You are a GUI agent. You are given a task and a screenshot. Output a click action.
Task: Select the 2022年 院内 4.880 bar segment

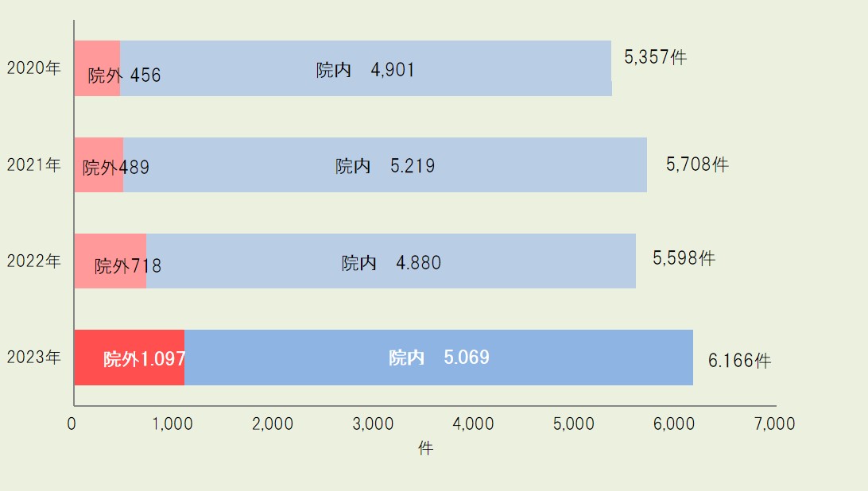[391, 261]
